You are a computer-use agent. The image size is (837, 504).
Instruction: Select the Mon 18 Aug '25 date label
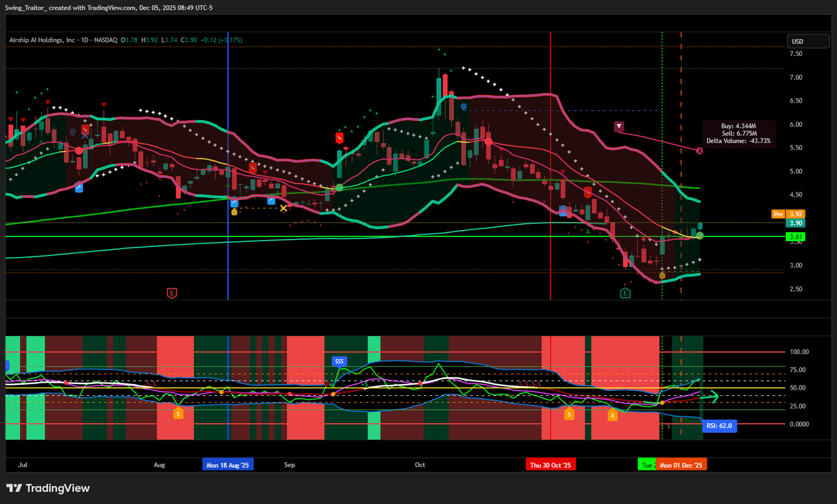pos(228,464)
